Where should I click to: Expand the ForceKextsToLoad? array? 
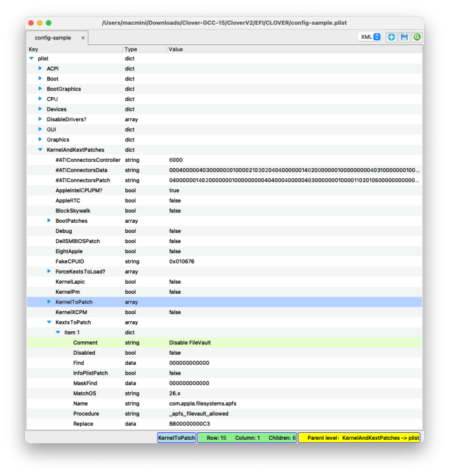pos(49,272)
